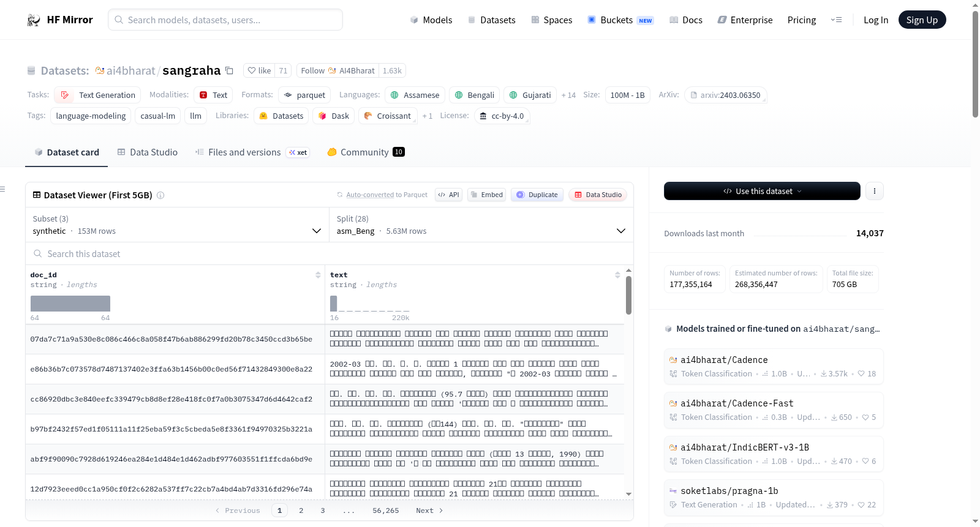Open the ai4bharat/Cadence model card
The height and width of the screenshot is (527, 980).
click(774, 367)
